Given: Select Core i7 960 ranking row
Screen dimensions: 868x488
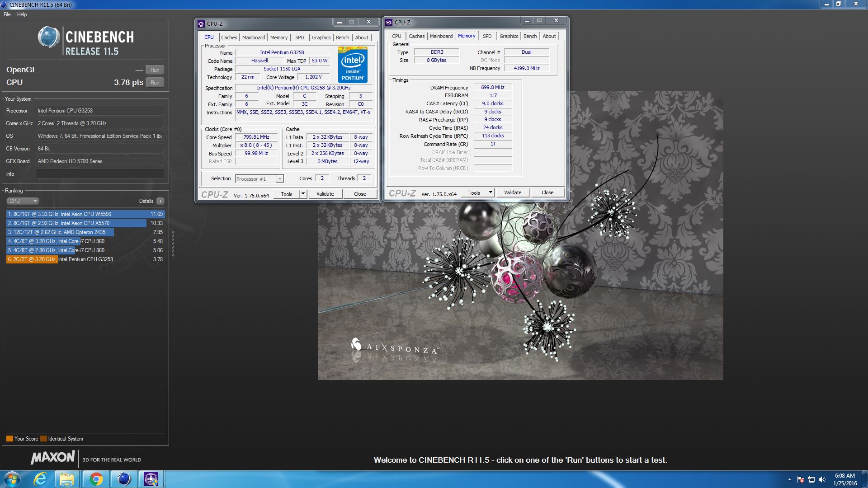Looking at the screenshot, I should [85, 241].
